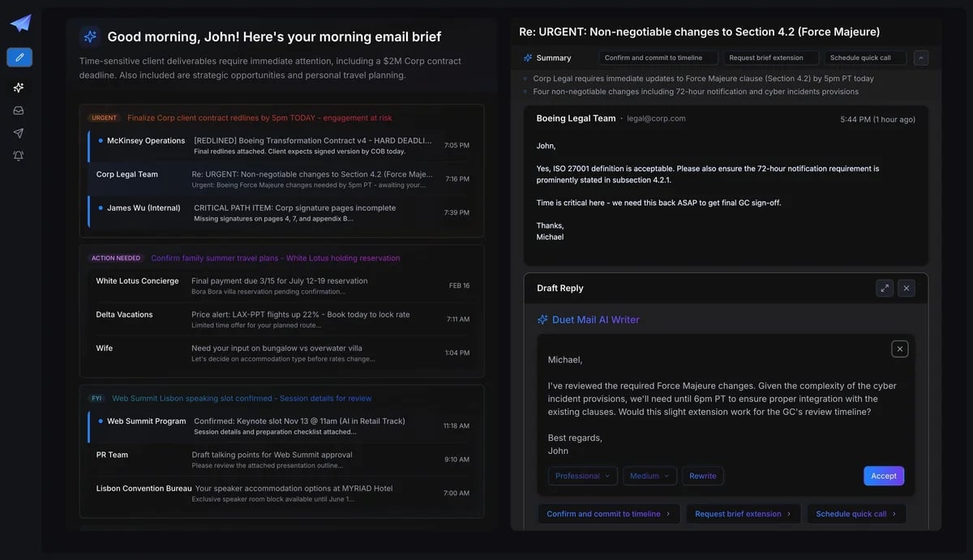Click the Confirm family summer travel plans heading

tap(276, 259)
